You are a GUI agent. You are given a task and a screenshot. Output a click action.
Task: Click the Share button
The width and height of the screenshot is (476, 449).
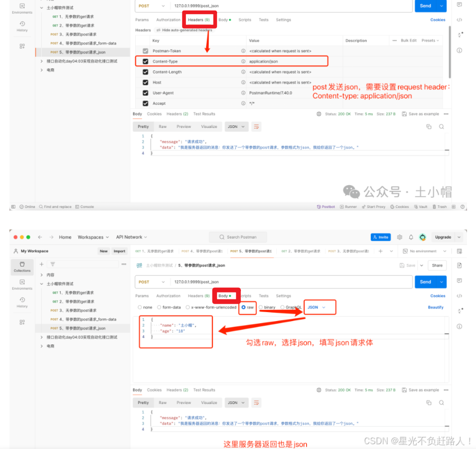pyautogui.click(x=437, y=265)
